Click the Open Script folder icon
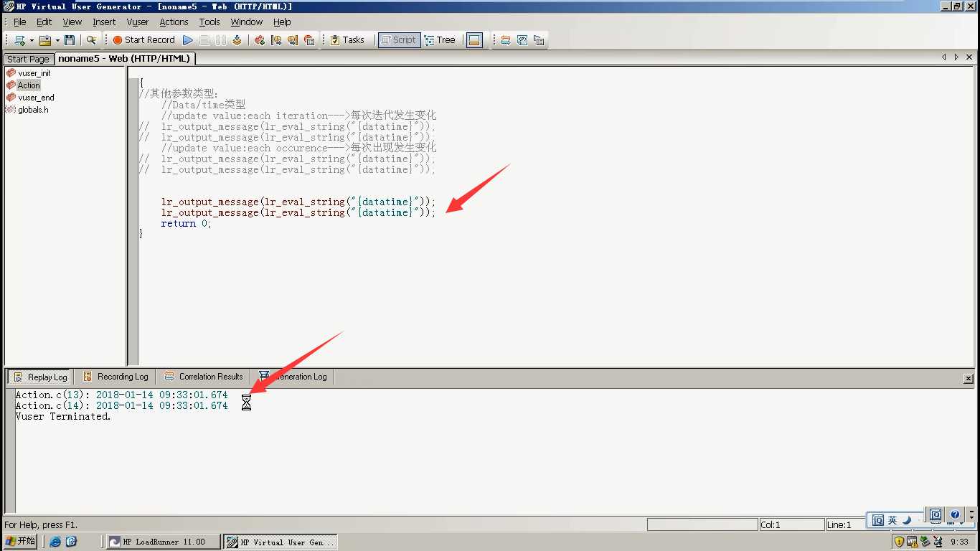The width and height of the screenshot is (980, 551). [x=45, y=40]
